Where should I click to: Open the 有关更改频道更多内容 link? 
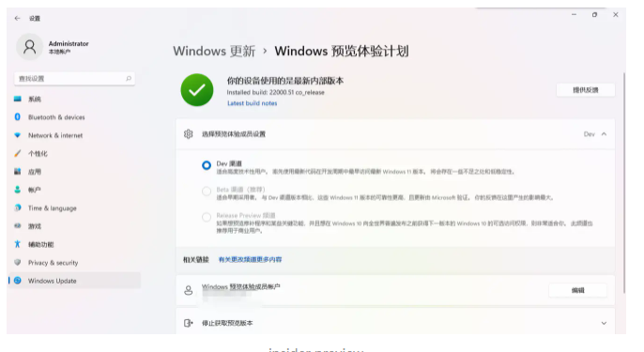point(250,260)
